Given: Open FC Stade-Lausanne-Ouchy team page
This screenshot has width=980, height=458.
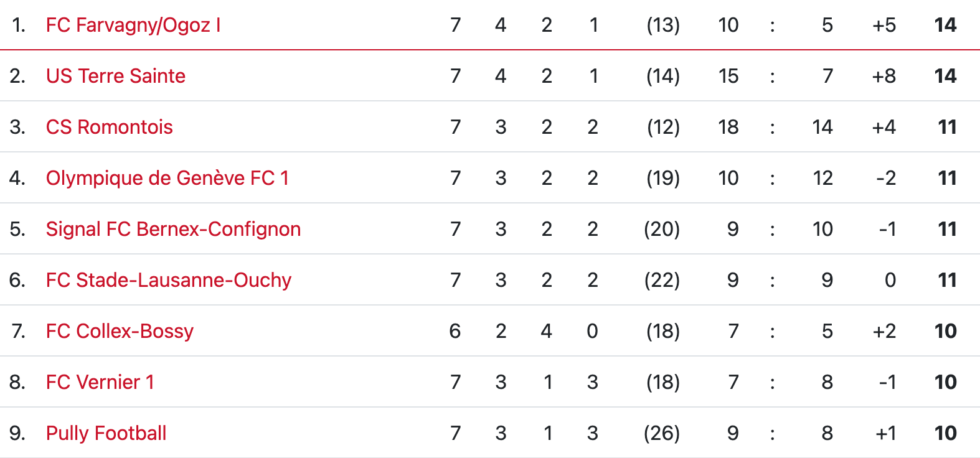Looking at the screenshot, I should pos(169,280).
